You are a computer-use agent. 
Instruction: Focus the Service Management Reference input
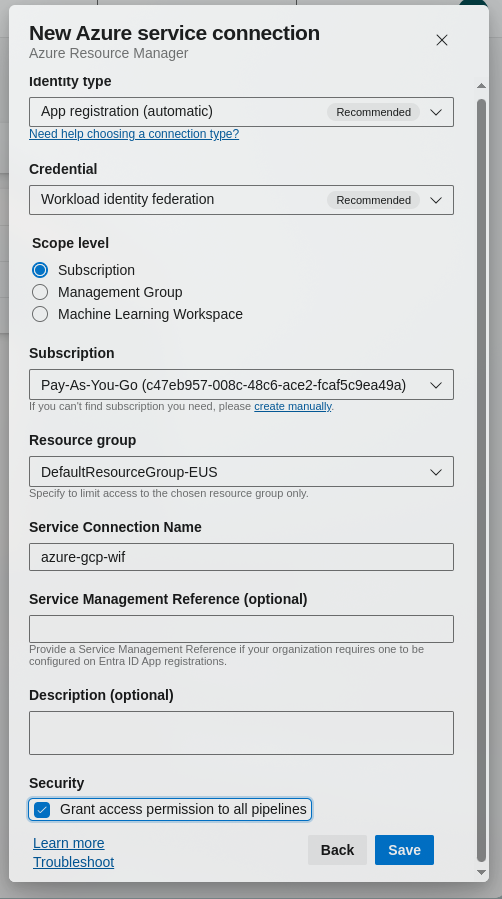(241, 629)
